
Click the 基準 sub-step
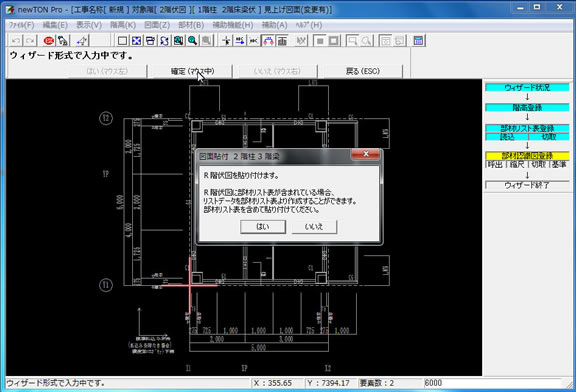[559, 165]
